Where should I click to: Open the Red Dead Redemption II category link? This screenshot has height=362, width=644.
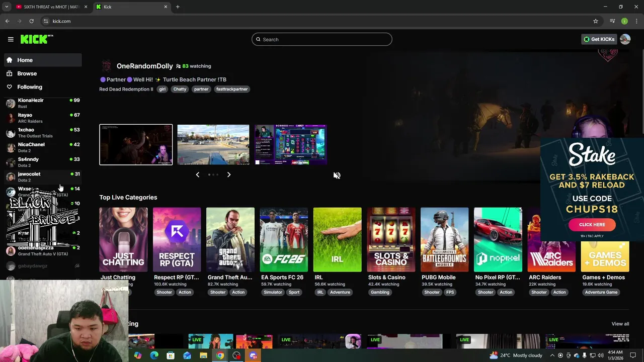(126, 89)
